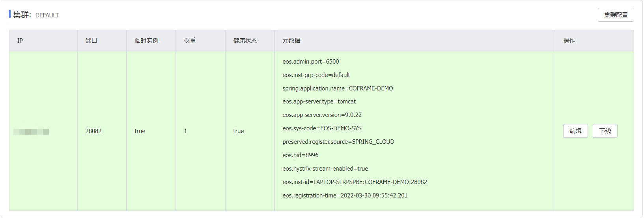The width and height of the screenshot is (644, 218).
Task: Click the eos.admin.port=6500 metadata line
Action: click(311, 62)
